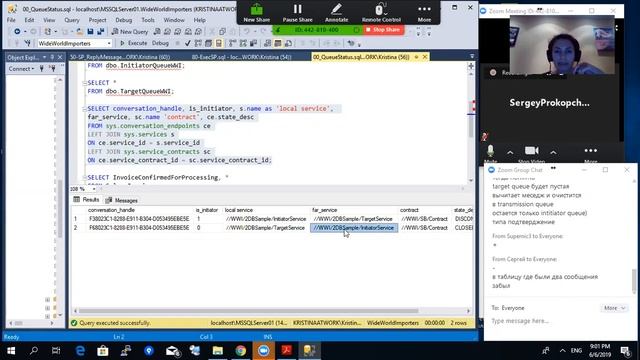Viewport: 640px width, 360px height.
Task: Select row 1 conversation_handle cell
Action: pyautogui.click(x=139, y=219)
